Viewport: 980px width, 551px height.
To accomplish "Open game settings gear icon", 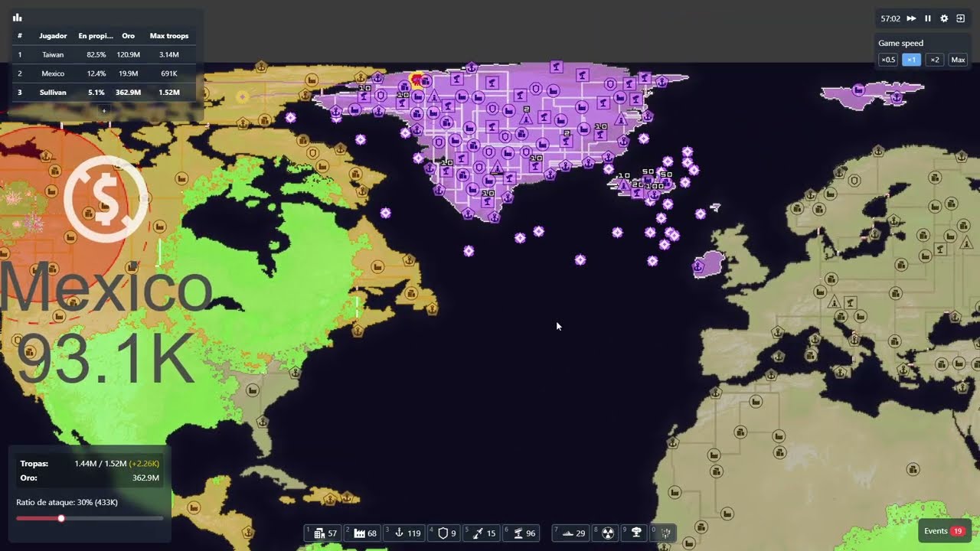I will (x=944, y=18).
